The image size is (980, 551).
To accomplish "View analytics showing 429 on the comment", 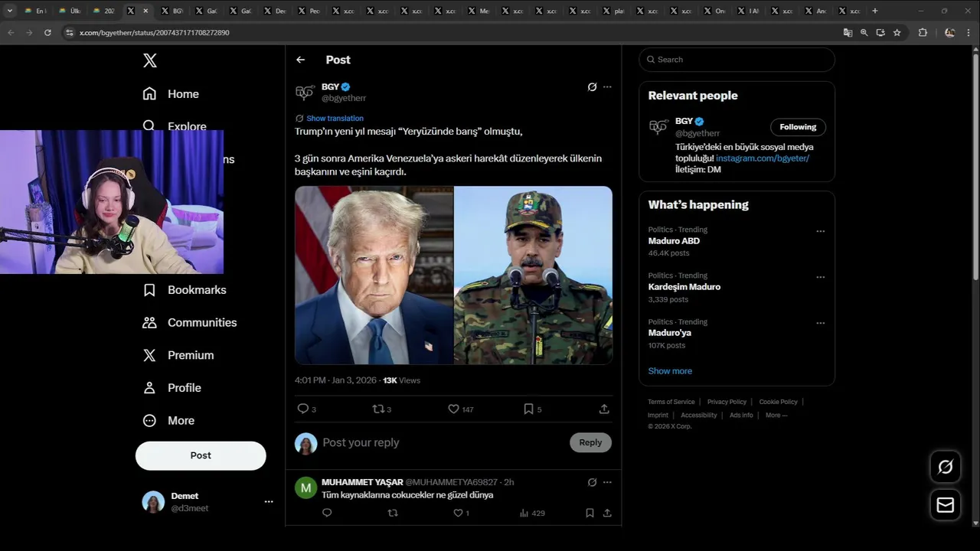I will [x=531, y=514].
